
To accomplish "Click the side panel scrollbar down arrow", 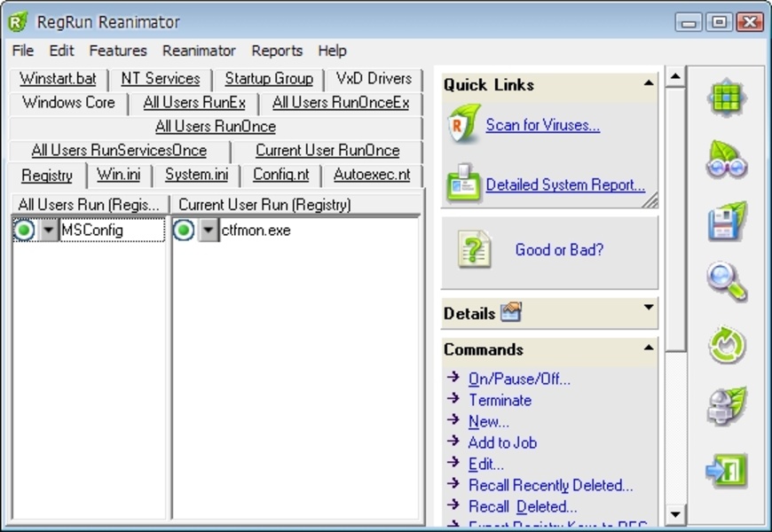I will coord(675,514).
